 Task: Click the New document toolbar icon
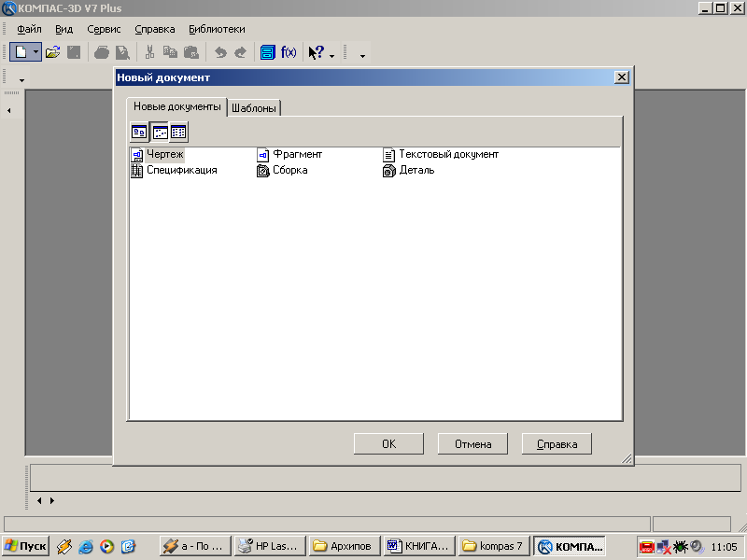point(21,52)
